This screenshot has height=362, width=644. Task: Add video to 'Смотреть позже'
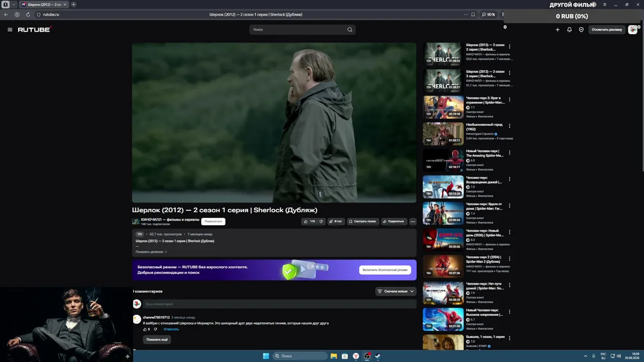pyautogui.click(x=362, y=221)
